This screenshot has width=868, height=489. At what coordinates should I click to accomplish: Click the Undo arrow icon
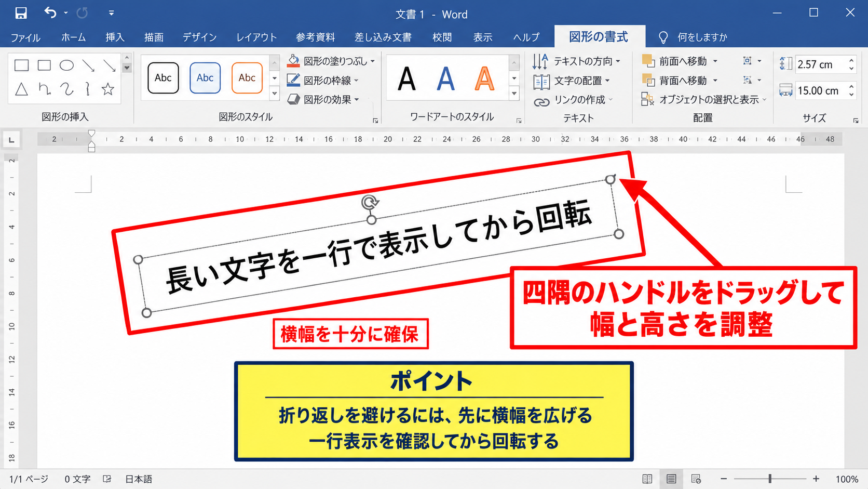pyautogui.click(x=50, y=12)
